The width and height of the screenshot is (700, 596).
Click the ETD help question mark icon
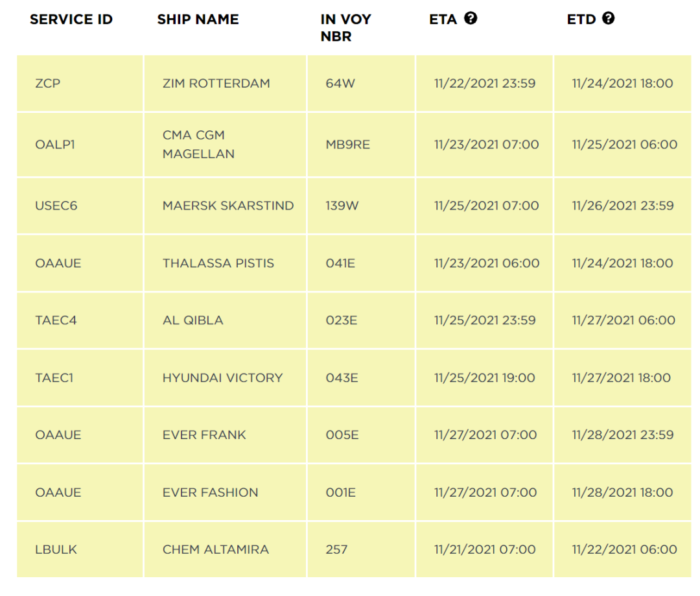point(608,18)
